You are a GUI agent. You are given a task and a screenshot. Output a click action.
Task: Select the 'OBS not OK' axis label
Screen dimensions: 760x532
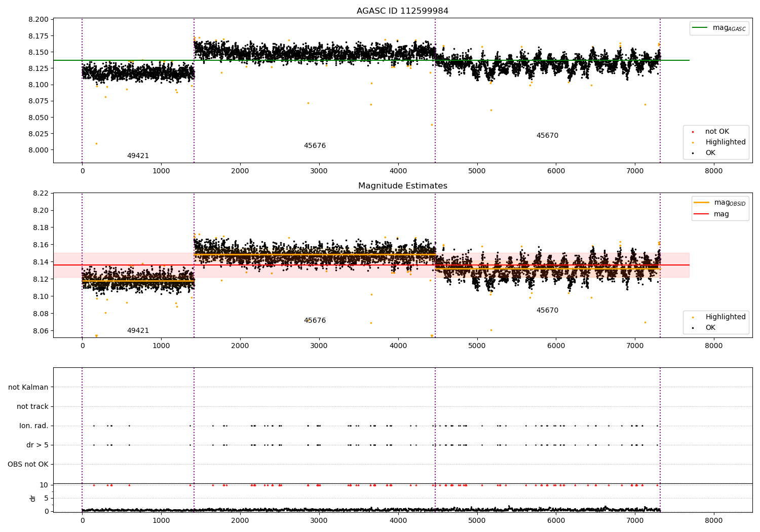pos(28,464)
